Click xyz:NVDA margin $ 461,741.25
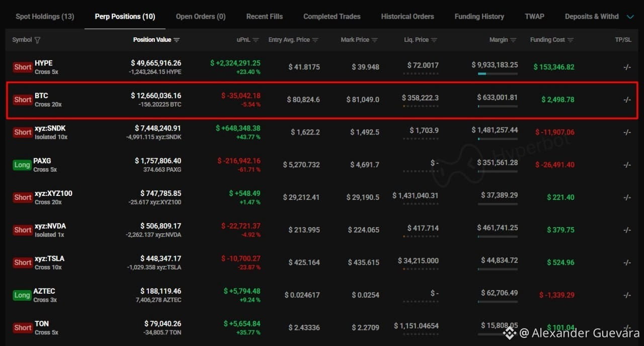Viewport: 644px width, 346px height. click(x=498, y=228)
